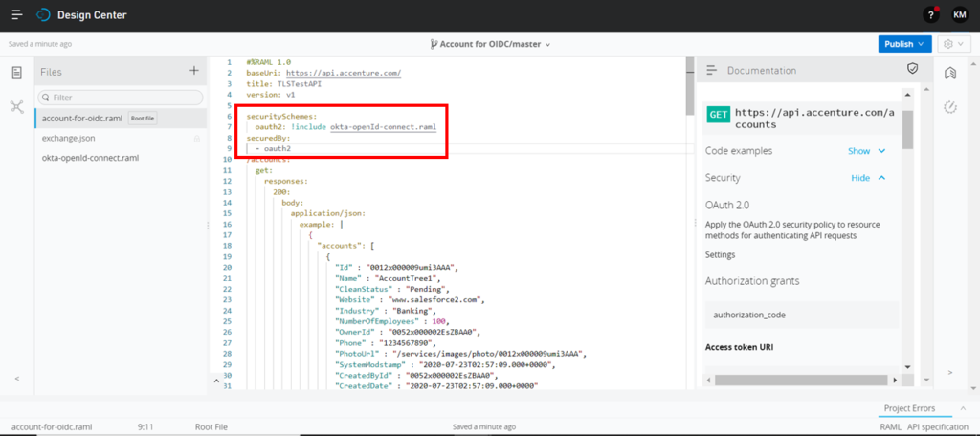Open the hamburger navigation menu
980x436 pixels.
tap(16, 15)
